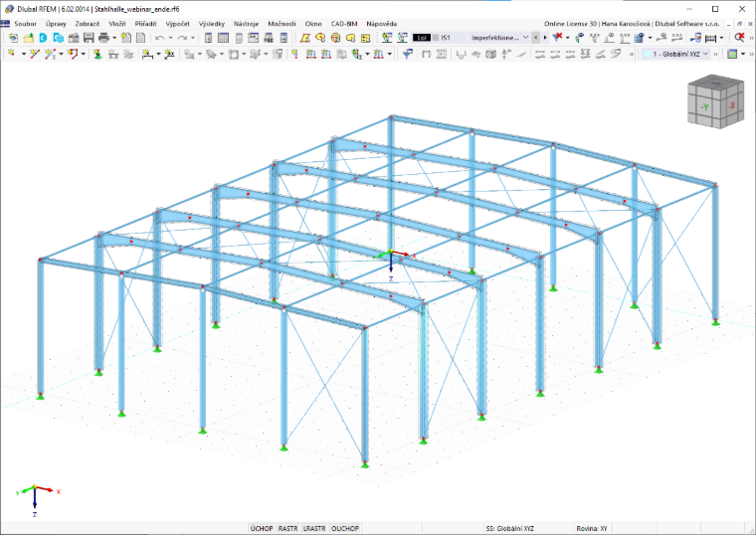Open the tables panel icon
Screen dimensions: 756x535
[223, 38]
